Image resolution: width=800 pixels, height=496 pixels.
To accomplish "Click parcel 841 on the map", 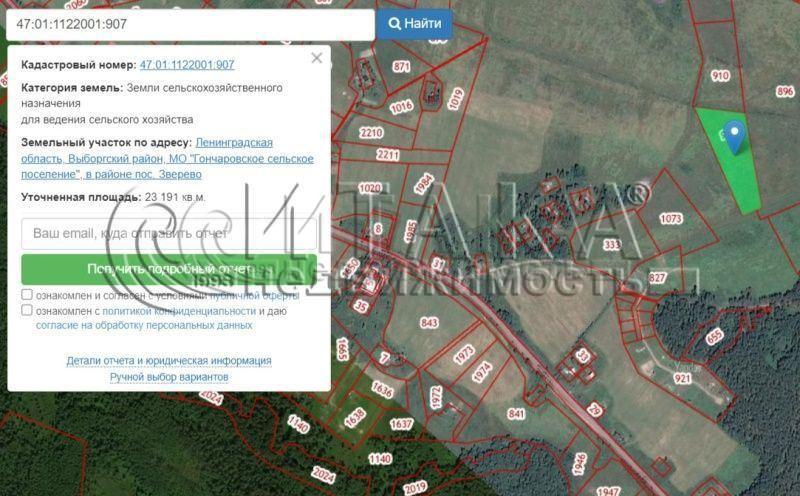I will 516,413.
